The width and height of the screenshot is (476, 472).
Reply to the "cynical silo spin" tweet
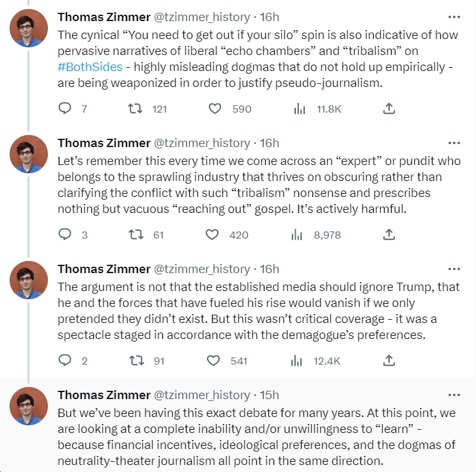click(65, 109)
